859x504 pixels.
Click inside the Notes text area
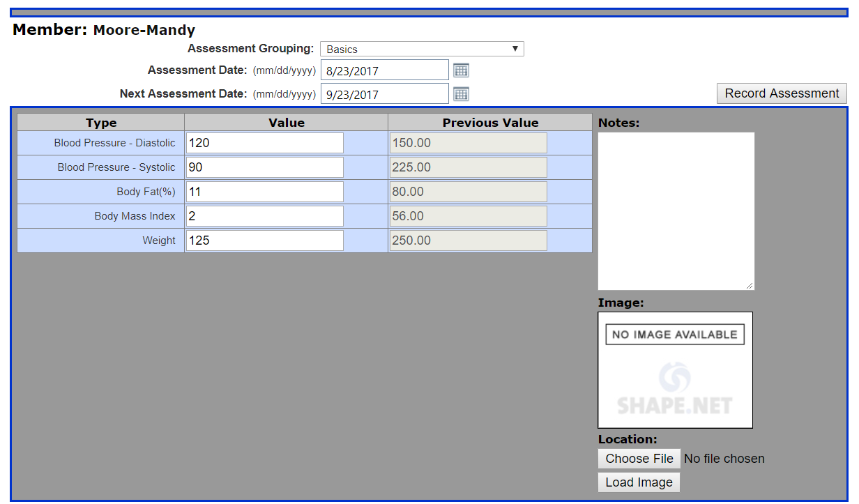coord(675,209)
